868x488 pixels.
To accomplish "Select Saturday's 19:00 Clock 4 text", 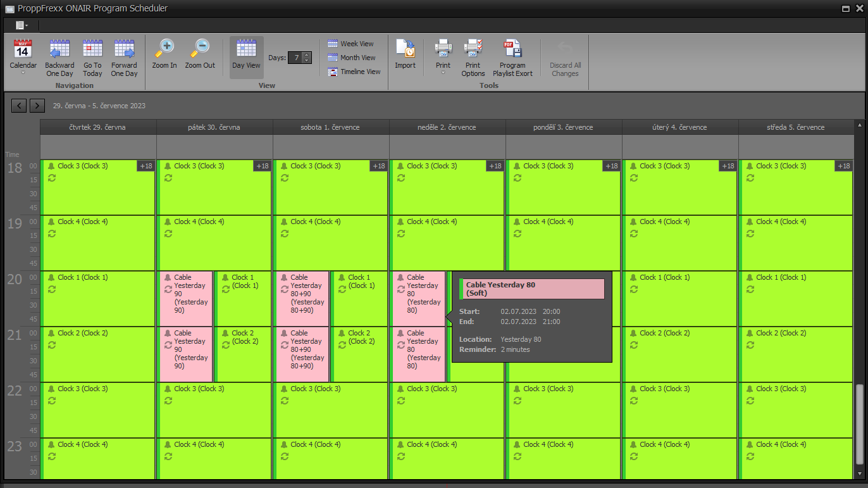I will coord(316,222).
